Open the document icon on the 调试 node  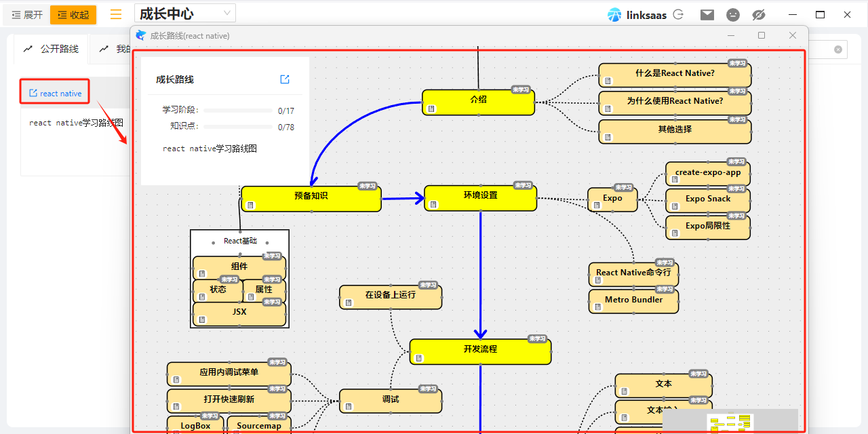[x=349, y=407]
